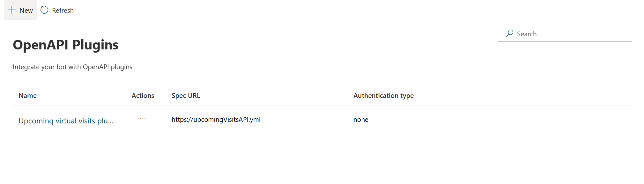Open the ellipsis actions menu for the plugin
Viewport: 644px width, 184px height.
(x=143, y=119)
